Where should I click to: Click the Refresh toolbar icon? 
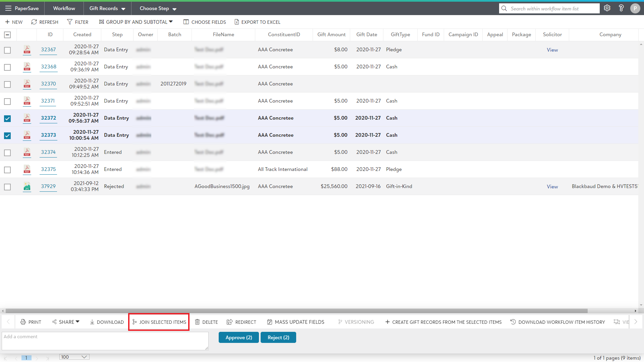tap(34, 22)
